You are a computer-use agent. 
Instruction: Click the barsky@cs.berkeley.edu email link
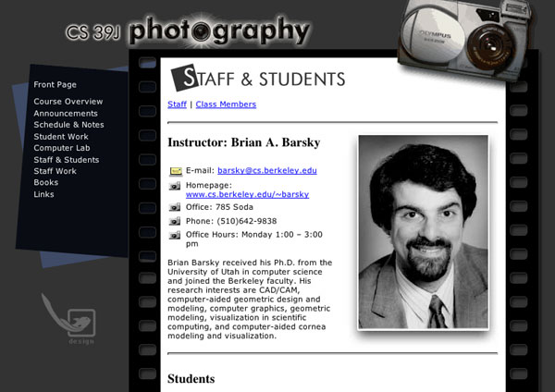267,170
